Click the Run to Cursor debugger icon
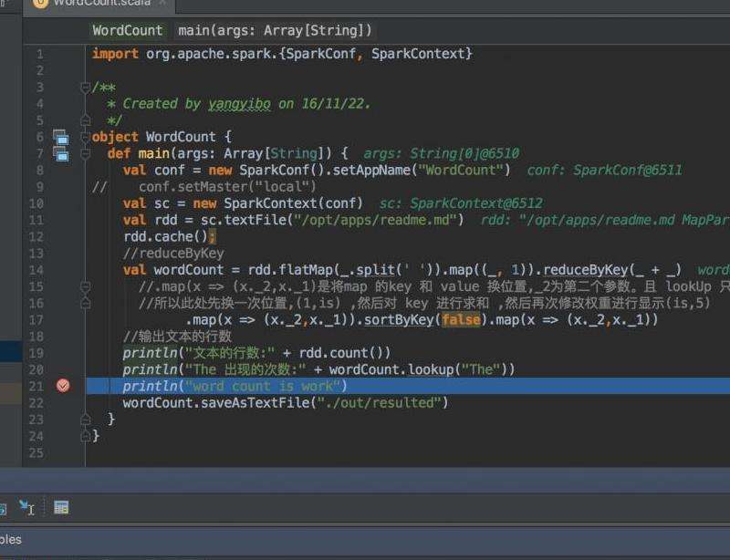The height and width of the screenshot is (560, 730). pyautogui.click(x=26, y=508)
